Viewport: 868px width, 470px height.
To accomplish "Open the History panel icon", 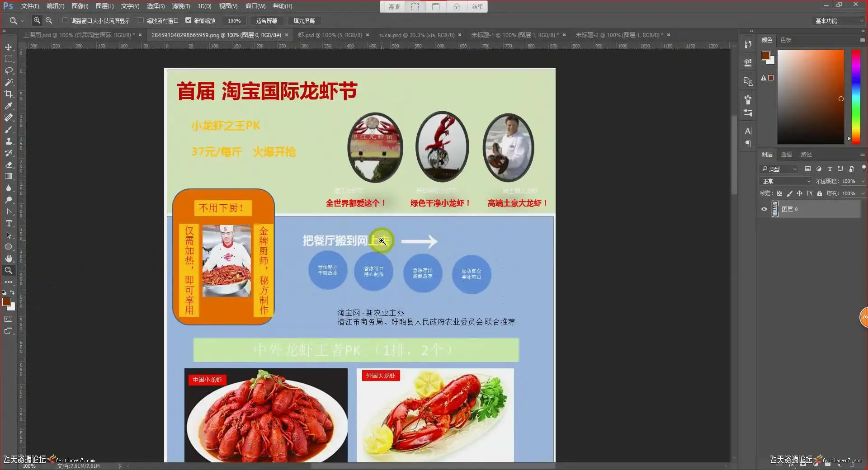I will coord(748,44).
